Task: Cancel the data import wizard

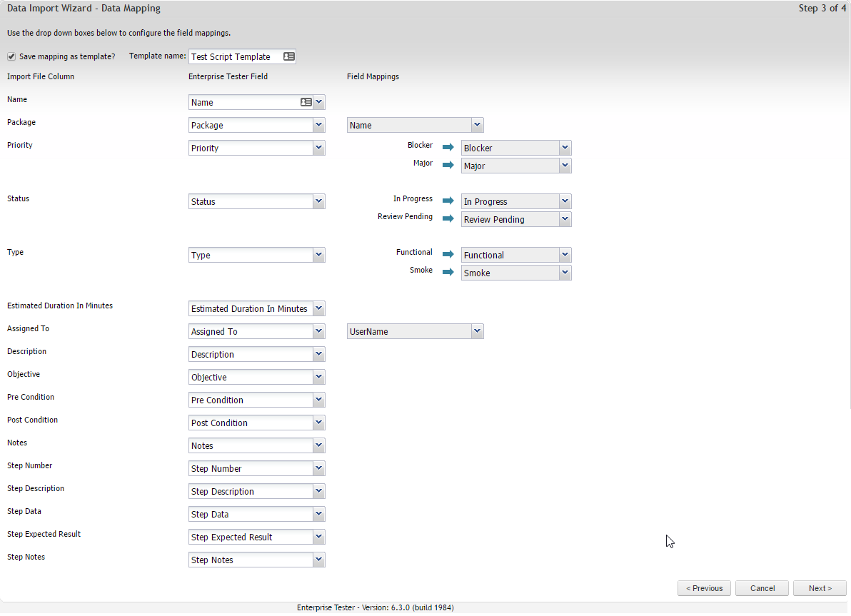Action: tap(762, 588)
